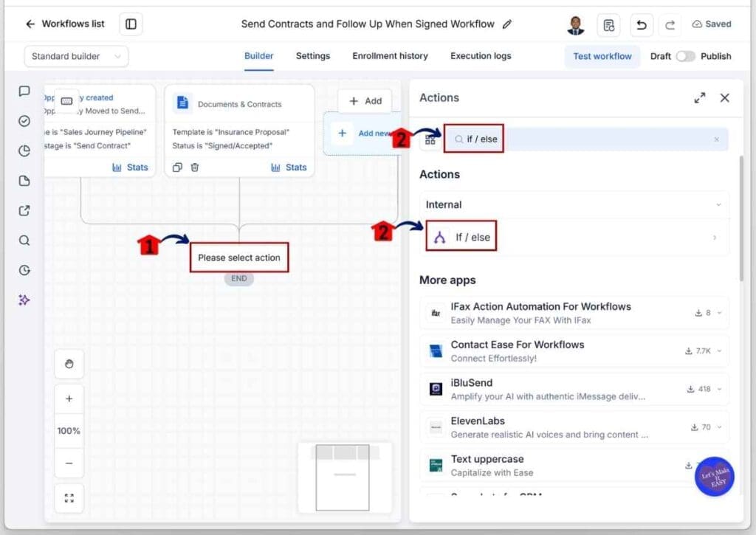Open the pie chart sidebar icon
Viewport: 756px width, 535px height.
24,151
